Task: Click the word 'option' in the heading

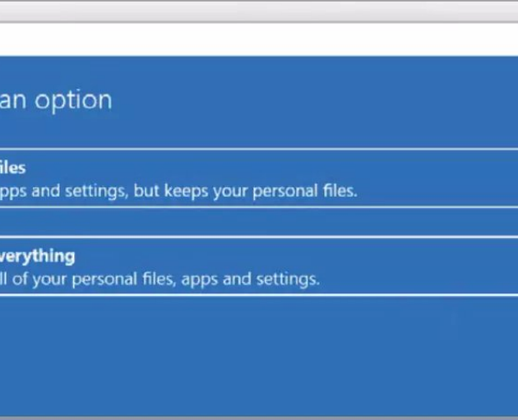Action: (x=73, y=99)
